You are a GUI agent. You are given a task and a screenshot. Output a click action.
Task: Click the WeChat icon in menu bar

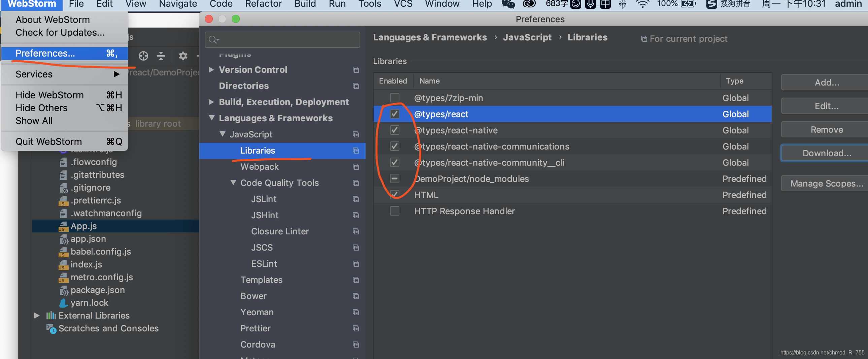pyautogui.click(x=508, y=4)
